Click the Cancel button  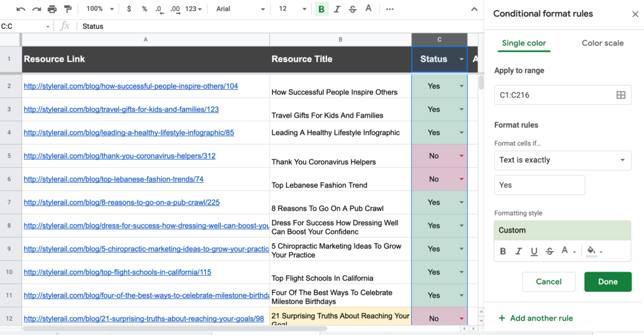(548, 282)
